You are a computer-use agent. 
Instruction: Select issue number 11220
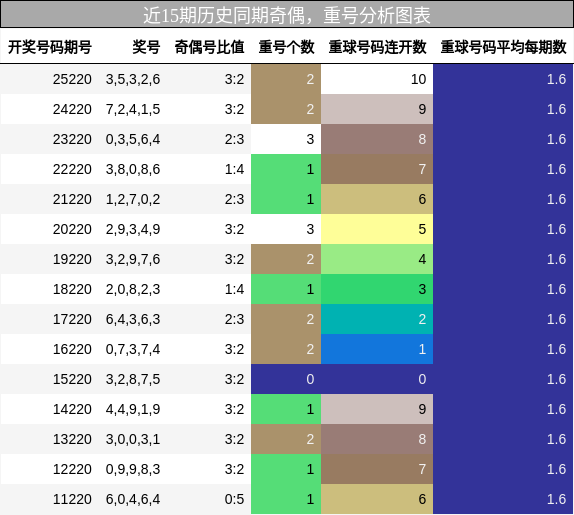tap(72, 499)
